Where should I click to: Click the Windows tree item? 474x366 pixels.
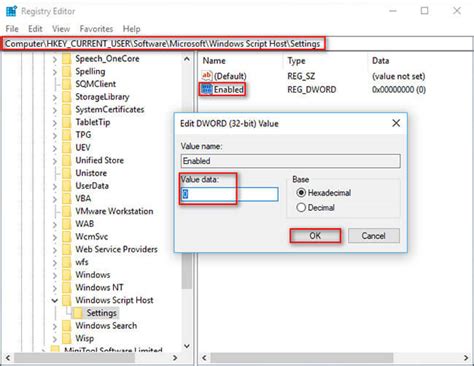point(93,275)
